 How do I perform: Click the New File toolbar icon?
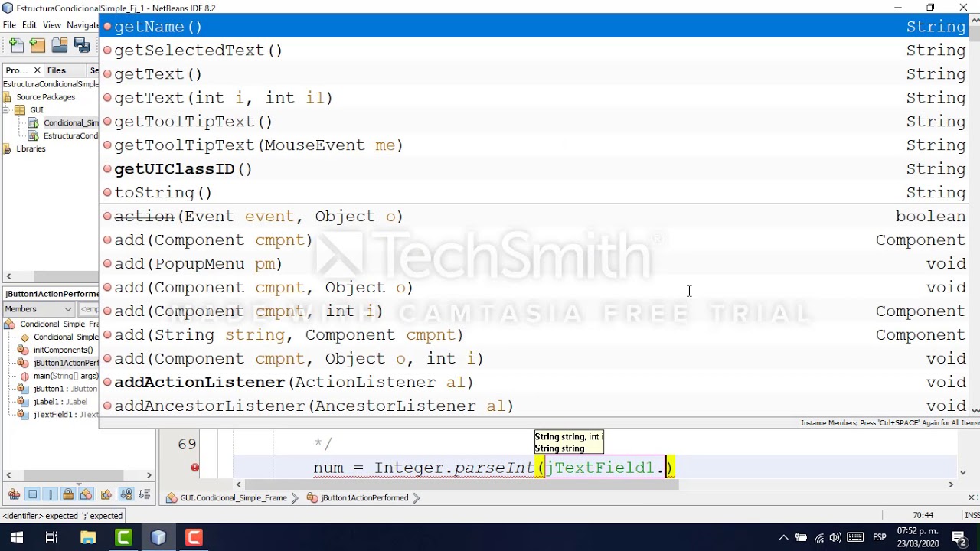point(16,46)
